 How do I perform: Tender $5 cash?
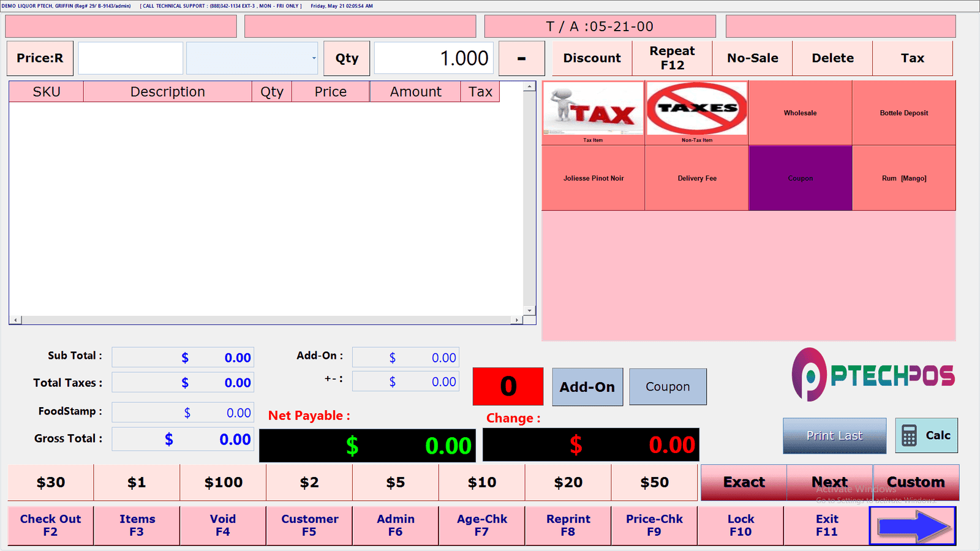pyautogui.click(x=396, y=482)
